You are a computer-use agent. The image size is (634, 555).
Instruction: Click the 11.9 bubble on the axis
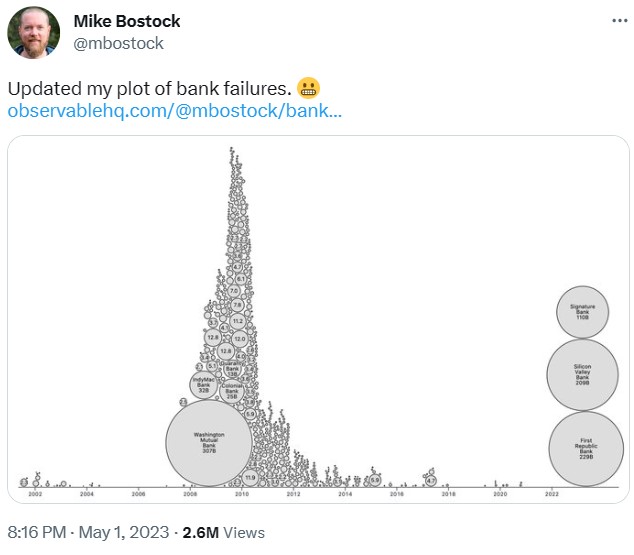(250, 479)
